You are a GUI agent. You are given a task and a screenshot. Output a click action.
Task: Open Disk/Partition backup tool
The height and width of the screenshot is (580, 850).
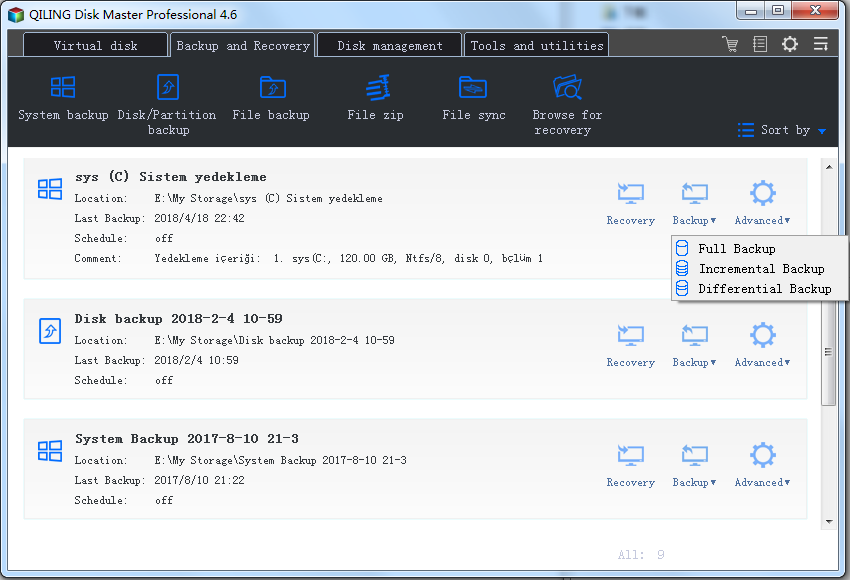pyautogui.click(x=168, y=105)
